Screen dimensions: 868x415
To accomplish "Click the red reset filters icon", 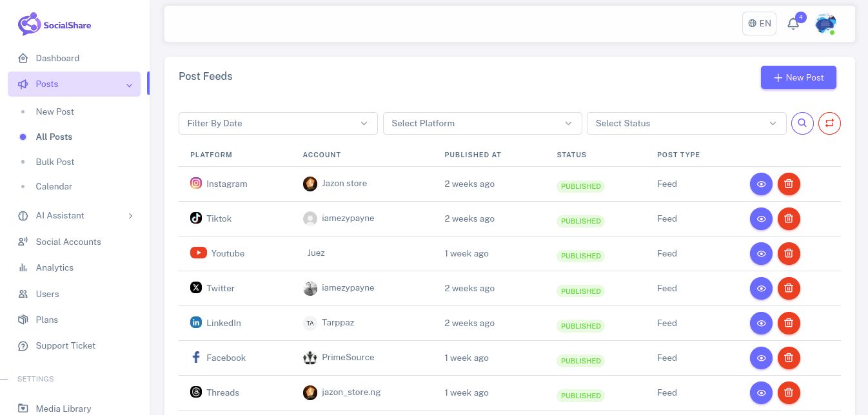I will pyautogui.click(x=829, y=123).
